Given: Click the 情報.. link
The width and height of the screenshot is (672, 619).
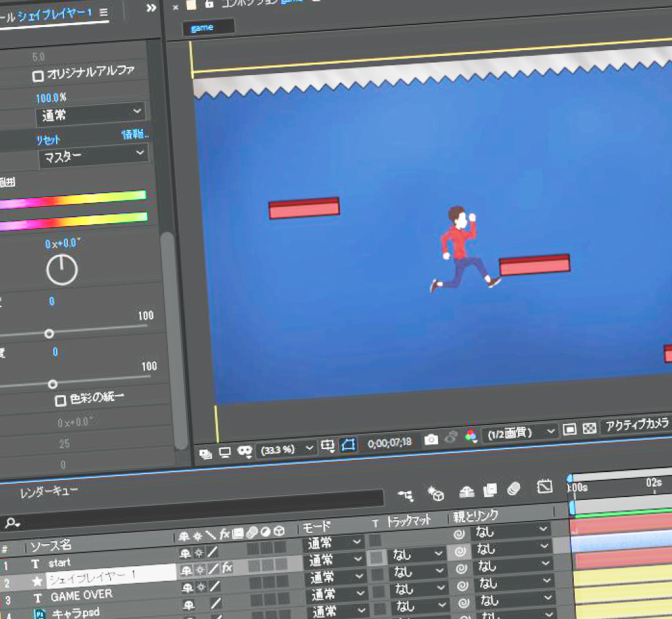Looking at the screenshot, I should [x=136, y=134].
